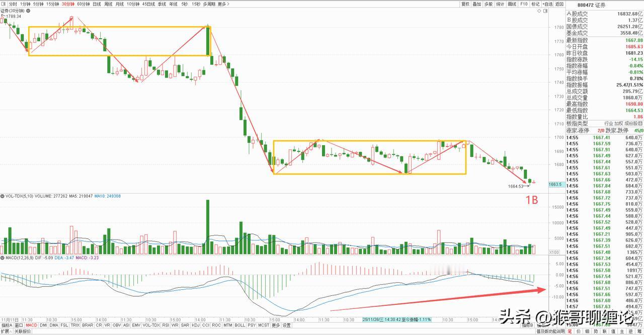Viewport: 644px width, 335px height.
Task: Select the SAR indicator tab
Action: click(185, 326)
